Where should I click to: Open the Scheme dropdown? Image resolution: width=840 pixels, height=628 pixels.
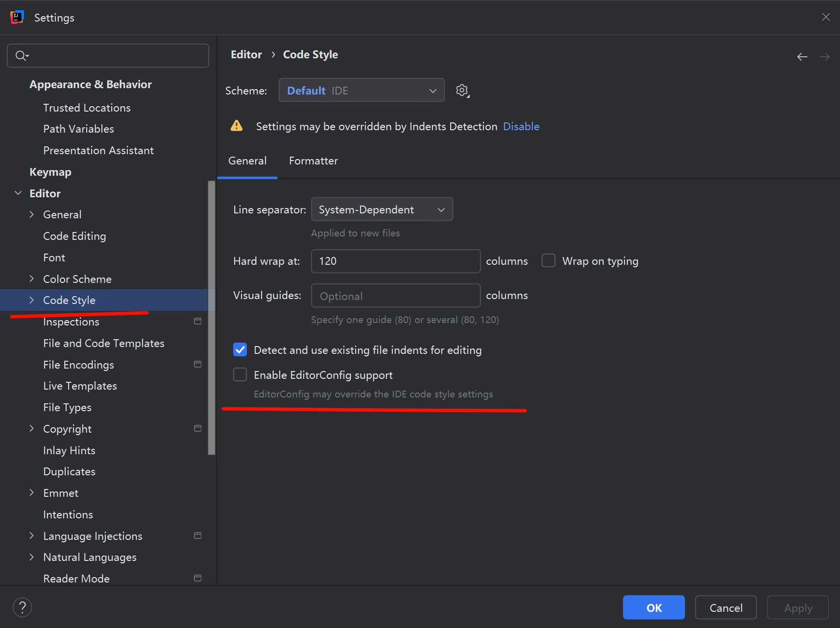(x=361, y=91)
